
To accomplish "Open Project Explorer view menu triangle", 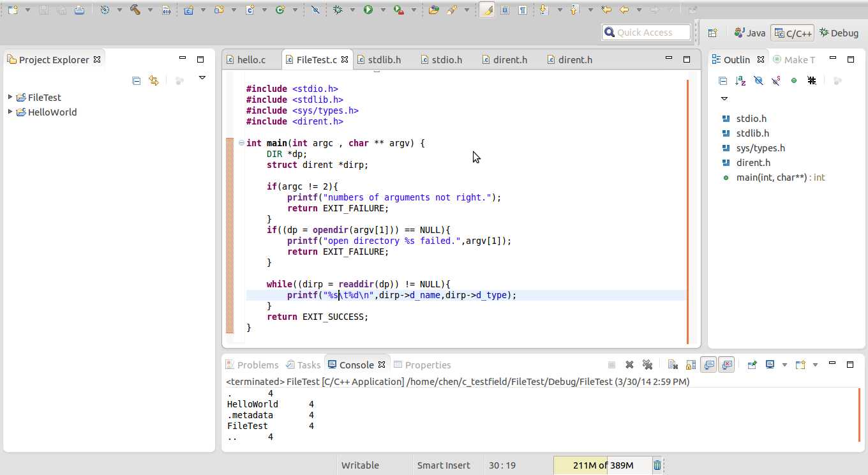I will click(x=202, y=78).
